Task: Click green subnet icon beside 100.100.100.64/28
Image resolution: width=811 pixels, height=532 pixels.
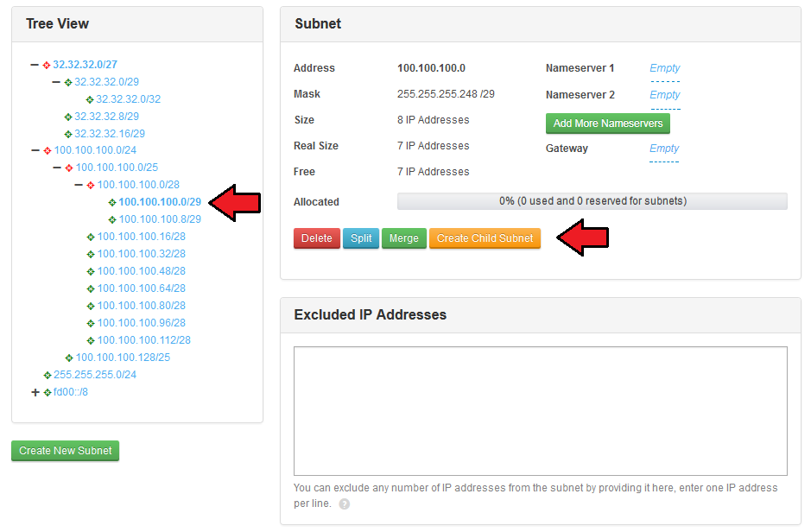Action: (x=91, y=289)
